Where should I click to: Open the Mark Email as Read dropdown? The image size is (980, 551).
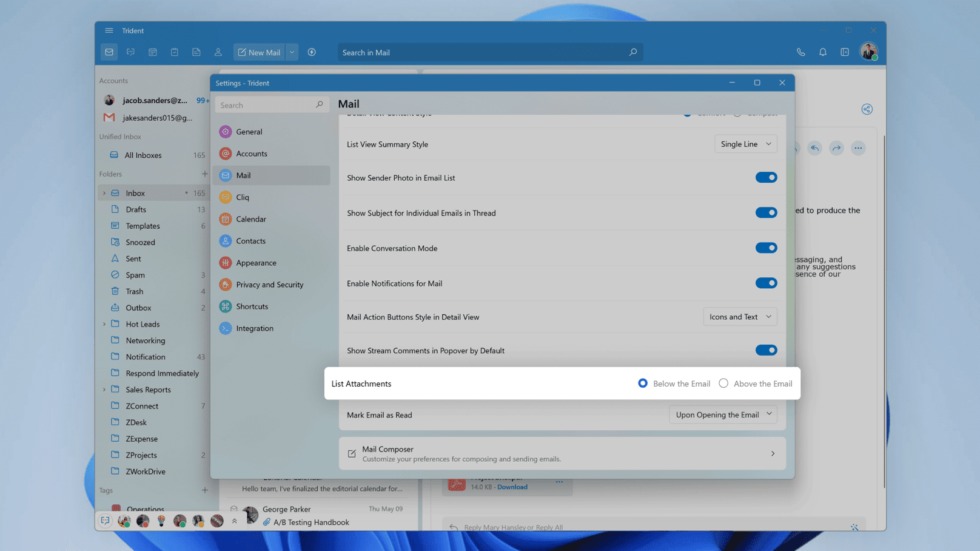tap(723, 414)
